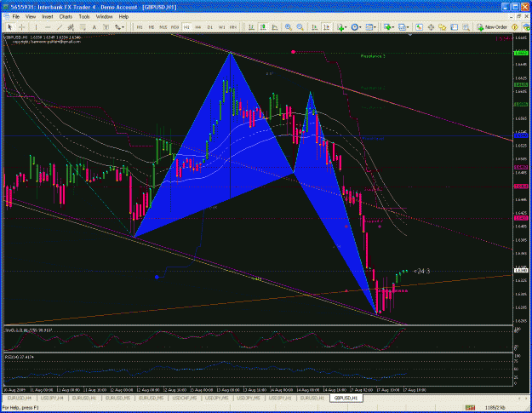Expand the Profiles dropdown arrow
This screenshot has height=413, width=532.
pyautogui.click(x=407, y=27)
